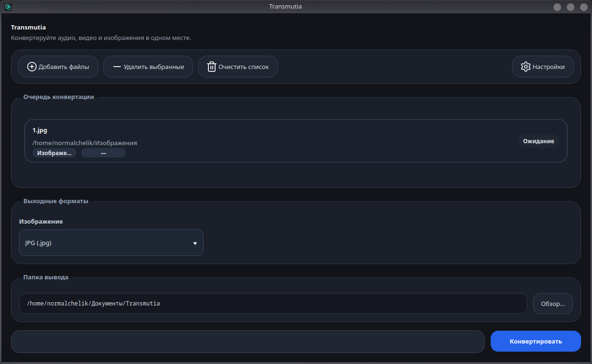The height and width of the screenshot is (364, 592).
Task: Click the Transmutia app icon in the title bar
Action: pos(8,7)
